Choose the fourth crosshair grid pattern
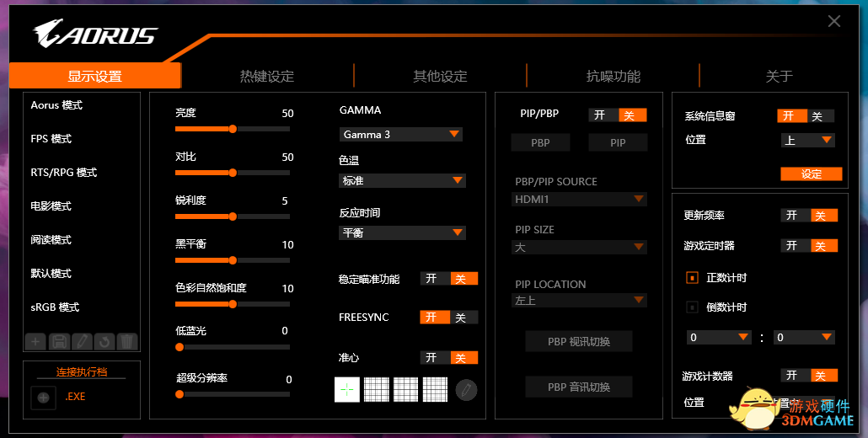The height and width of the screenshot is (438, 868). click(x=435, y=389)
